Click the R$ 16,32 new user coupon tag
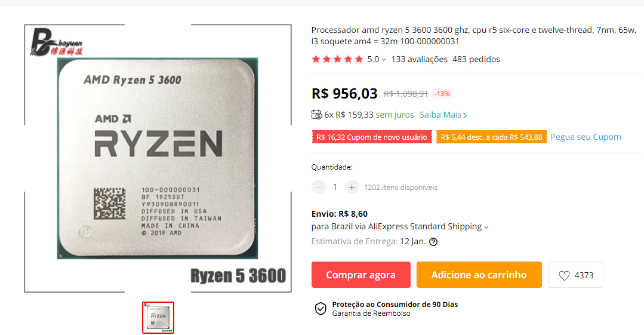644x335 pixels. [x=372, y=137]
